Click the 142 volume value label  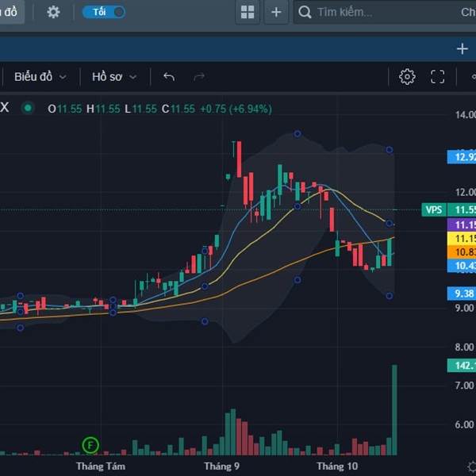pyautogui.click(x=462, y=366)
